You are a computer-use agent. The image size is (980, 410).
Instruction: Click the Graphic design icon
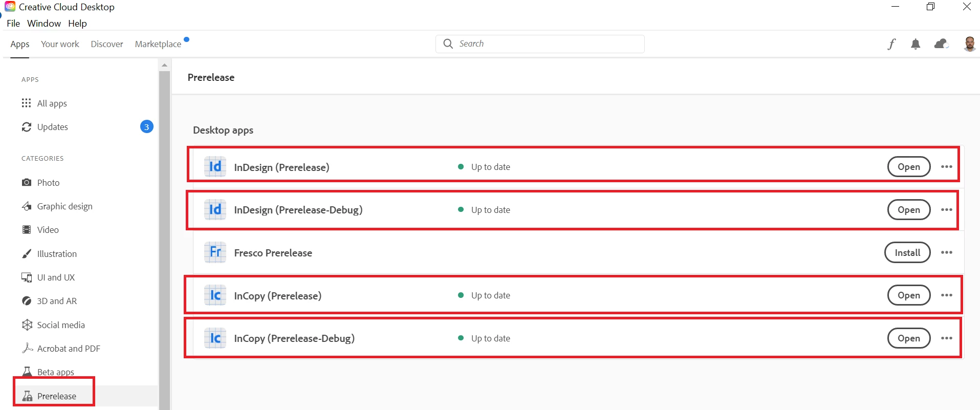point(27,206)
